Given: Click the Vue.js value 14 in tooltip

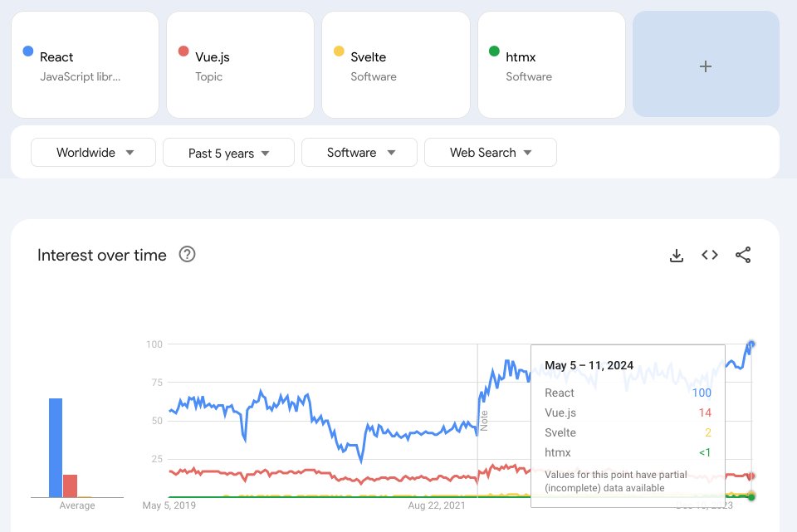Looking at the screenshot, I should [705, 412].
